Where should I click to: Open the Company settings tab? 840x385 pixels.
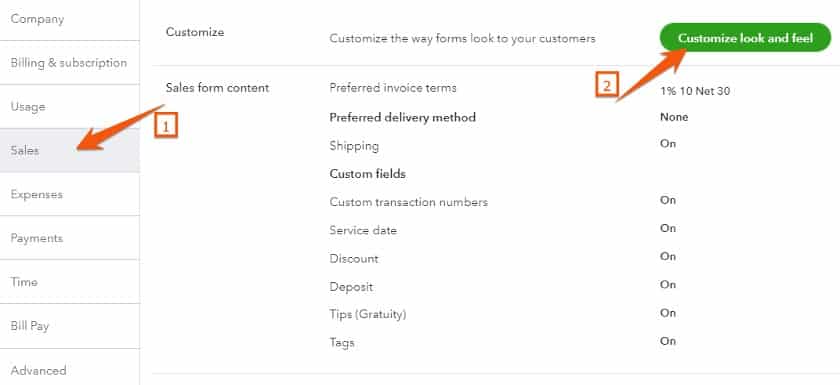(x=70, y=20)
